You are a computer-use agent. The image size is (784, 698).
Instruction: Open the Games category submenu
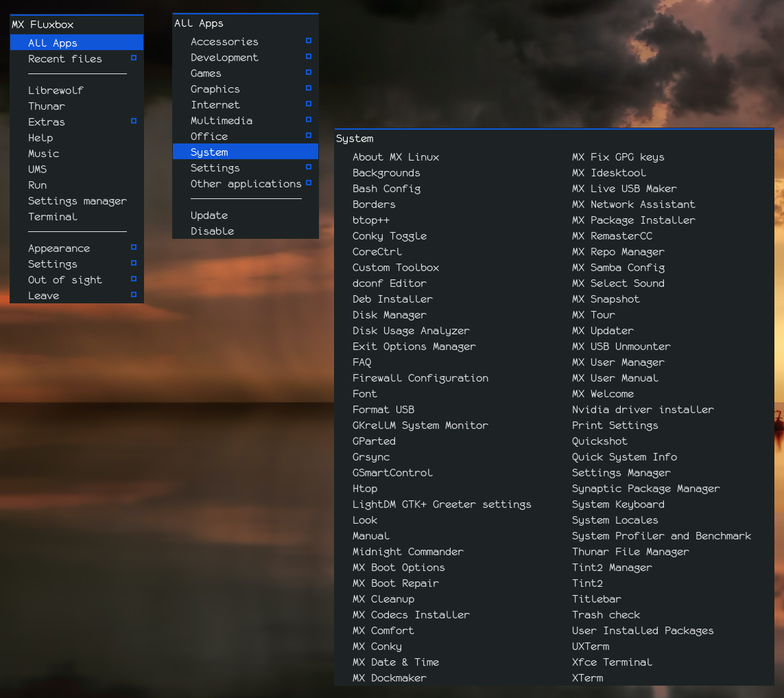click(x=246, y=73)
